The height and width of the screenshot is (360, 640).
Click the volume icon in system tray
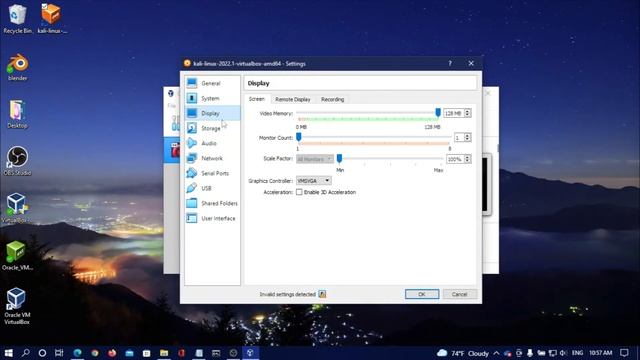pyautogui.click(x=563, y=353)
